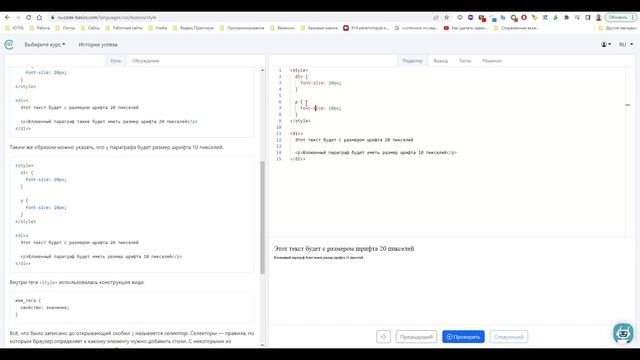The image size is (640, 360).
Task: Click the browser address bar URL
Action: click(x=107, y=18)
